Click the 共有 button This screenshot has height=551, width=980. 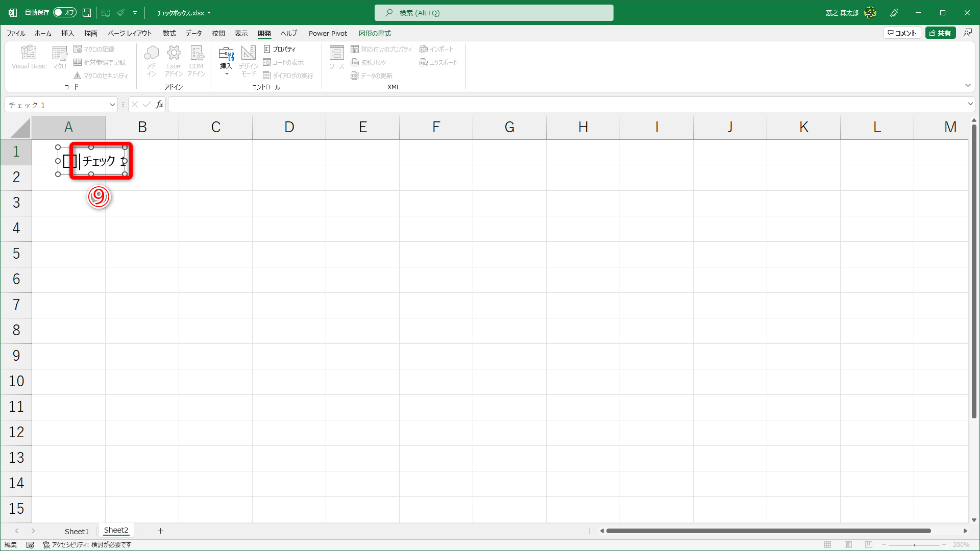pos(941,32)
